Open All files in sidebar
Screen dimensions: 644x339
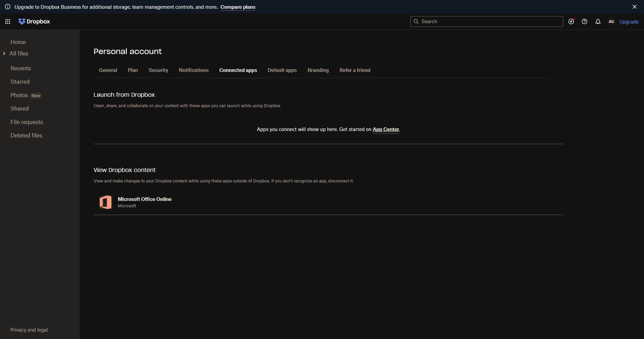pos(19,53)
